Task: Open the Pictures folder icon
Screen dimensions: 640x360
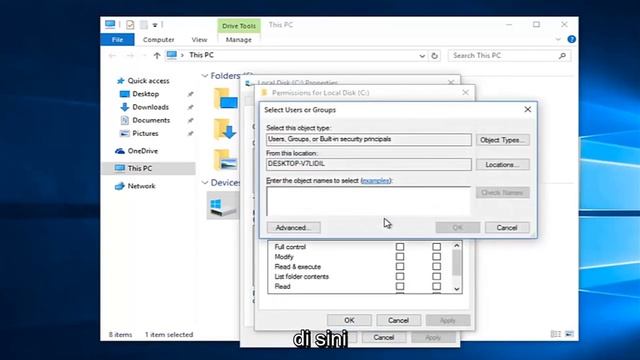Action: 226,159
